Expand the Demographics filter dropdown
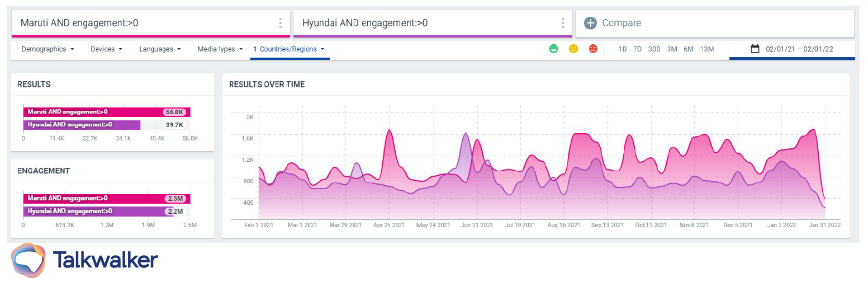868x291 pixels. [48, 49]
